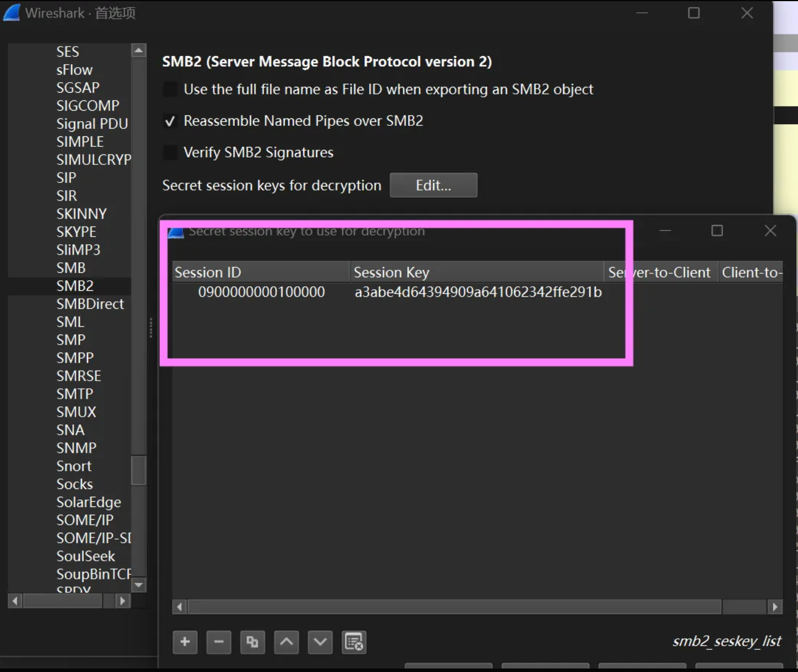Open the secret session keys Edit dialog
The image size is (798, 672).
433,185
